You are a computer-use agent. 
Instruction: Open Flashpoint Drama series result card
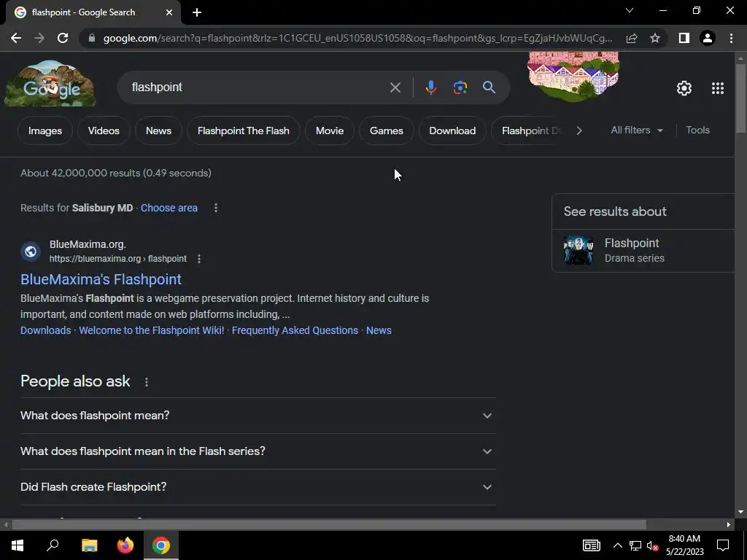[x=643, y=251]
